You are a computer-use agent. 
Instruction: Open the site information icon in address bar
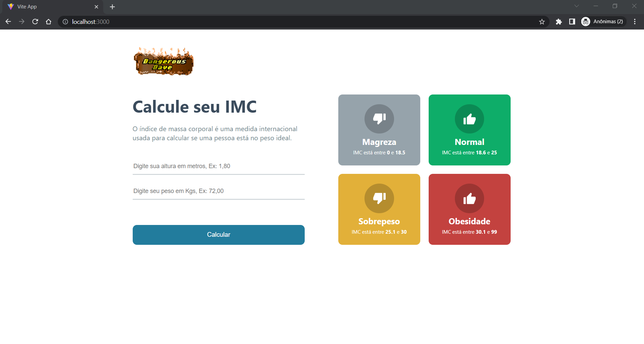tap(65, 22)
